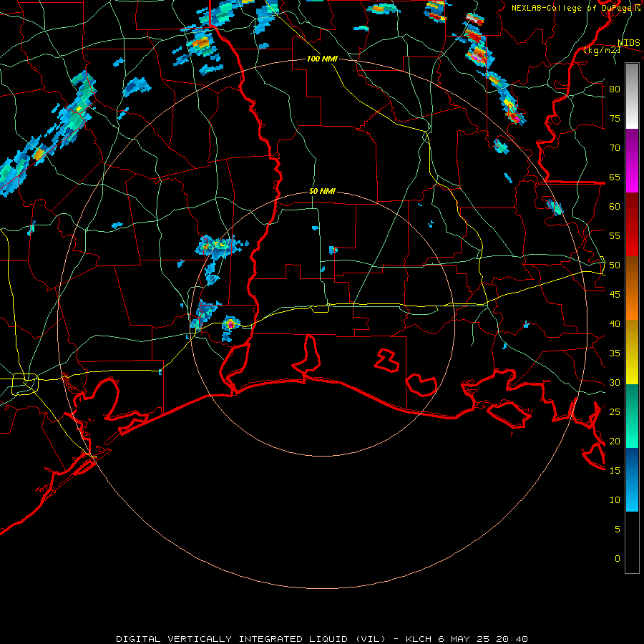The image size is (644, 644).
Task: Click the scale value "75"
Action: tap(615, 118)
